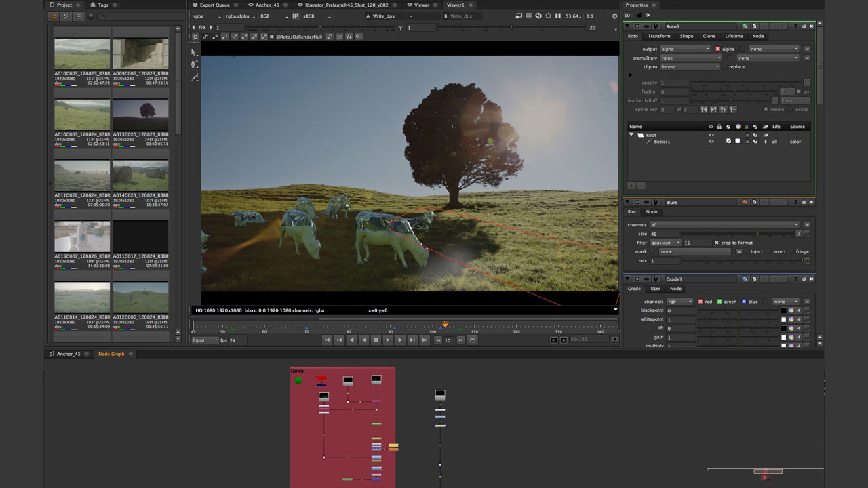The width and height of the screenshot is (868, 488).
Task: Click the viewer gain slider
Action: [319, 26]
